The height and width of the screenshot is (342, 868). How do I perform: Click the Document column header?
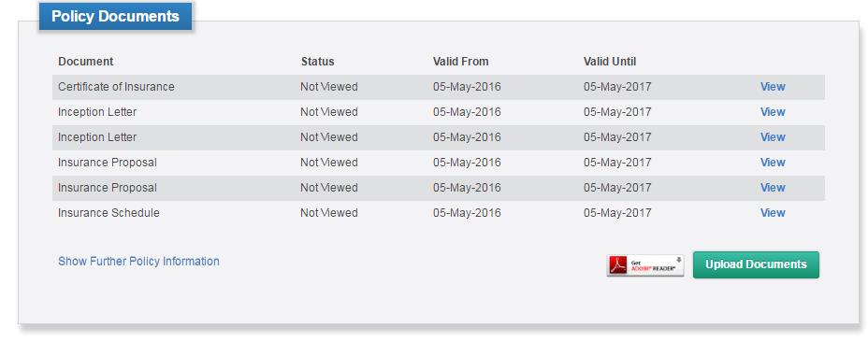[x=85, y=62]
